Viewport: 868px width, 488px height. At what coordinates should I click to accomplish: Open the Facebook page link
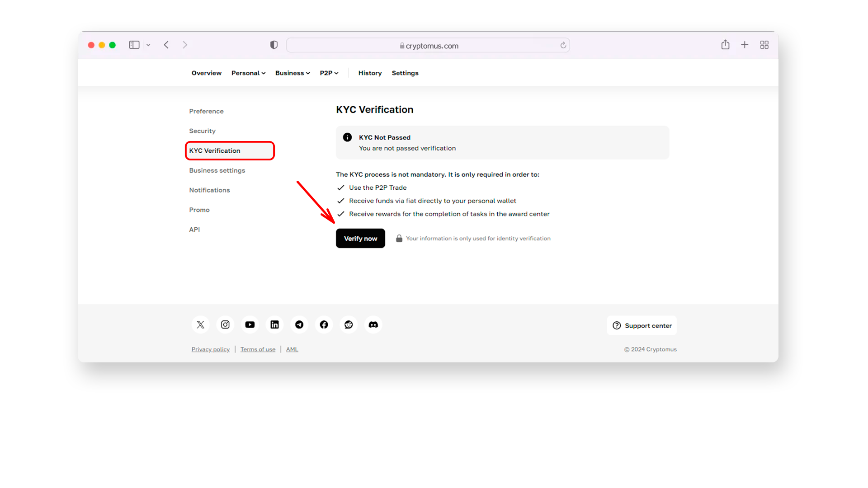(x=324, y=325)
